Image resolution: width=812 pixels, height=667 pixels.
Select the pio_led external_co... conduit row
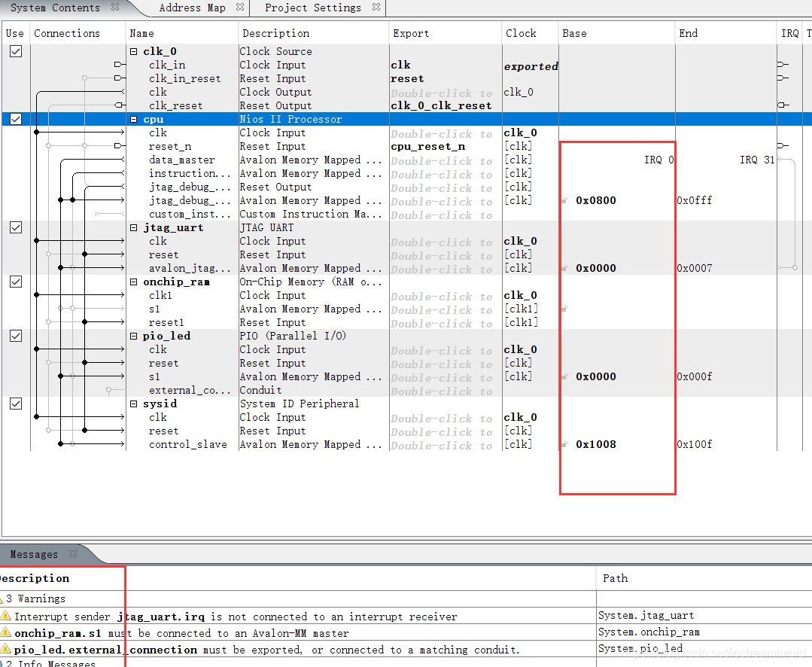[x=190, y=390]
